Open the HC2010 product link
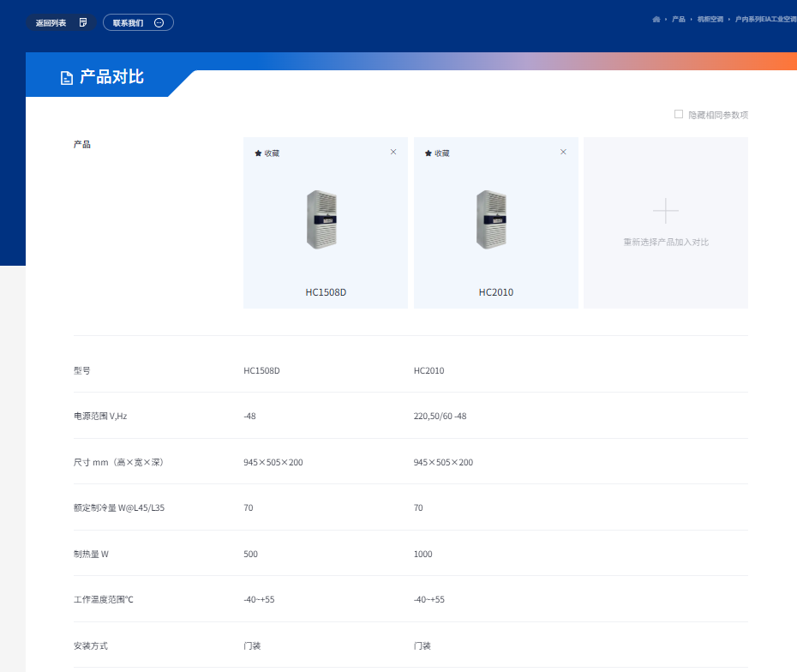The width and height of the screenshot is (797, 672). click(495, 291)
